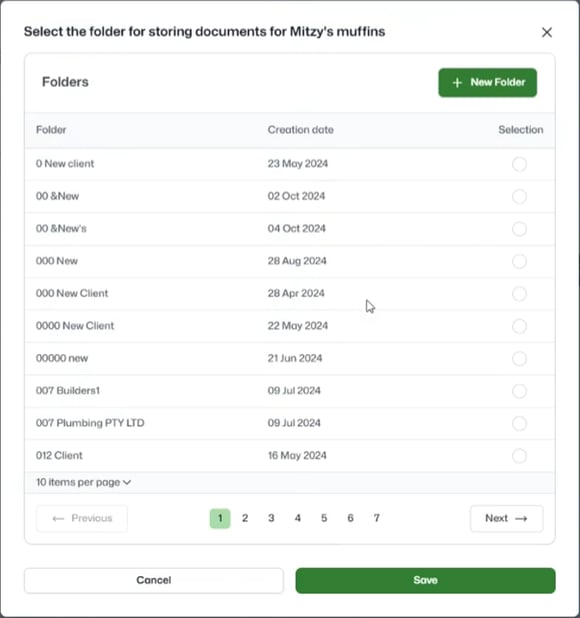Image resolution: width=580 pixels, height=618 pixels.
Task: Click the Folder column header
Action: pos(51,130)
